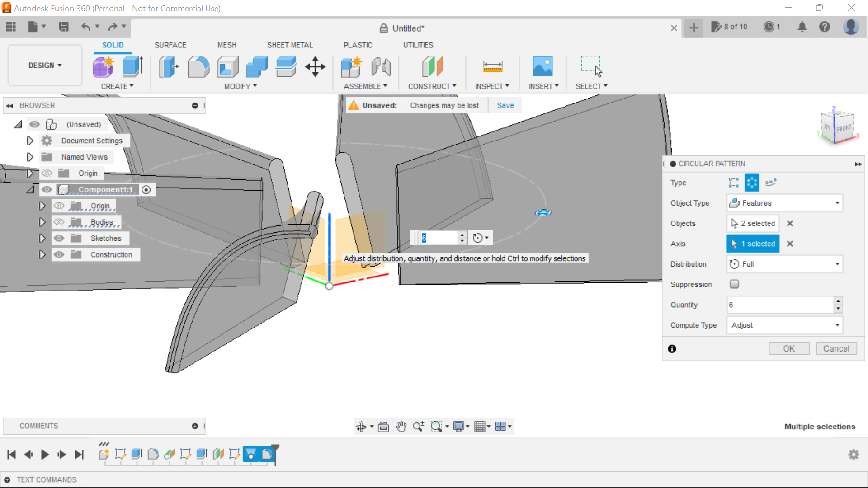Viewport: 868px width, 488px height.
Task: Enable the Suppression checkbox
Action: tap(734, 284)
